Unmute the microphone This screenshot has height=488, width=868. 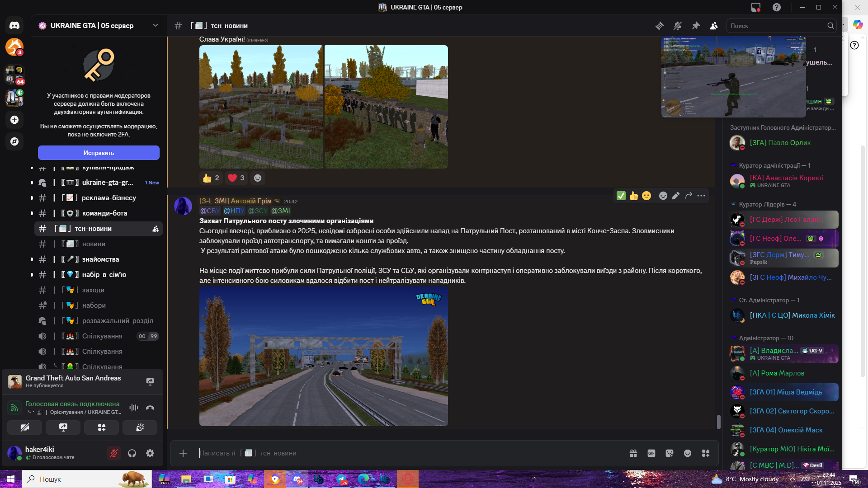tap(114, 453)
